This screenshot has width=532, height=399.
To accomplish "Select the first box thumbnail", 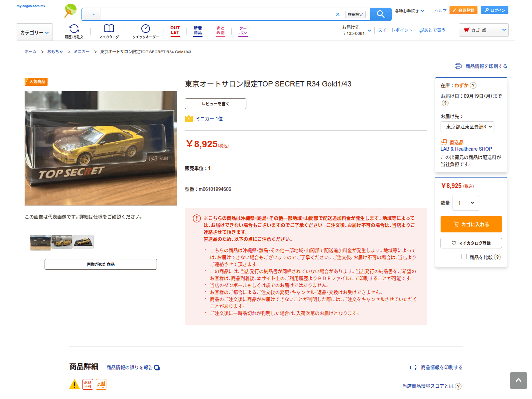I will (x=41, y=242).
